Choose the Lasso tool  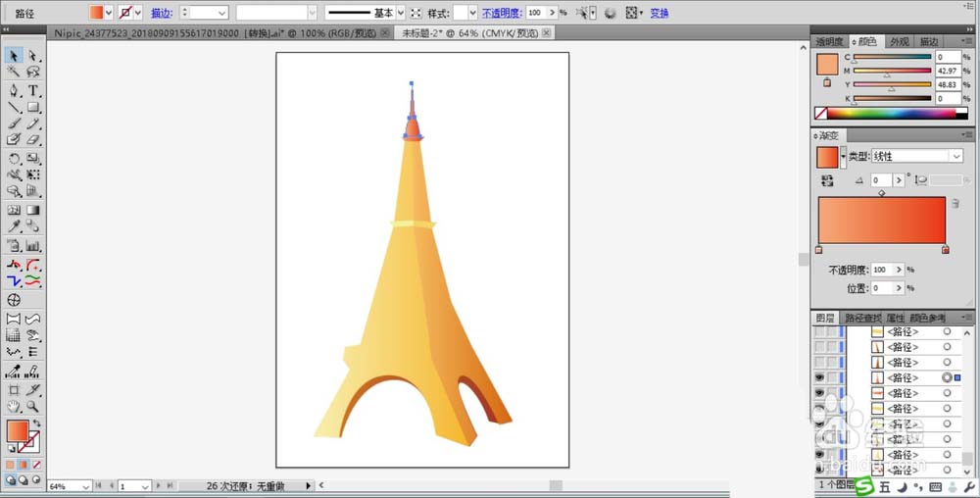pyautogui.click(x=32, y=72)
